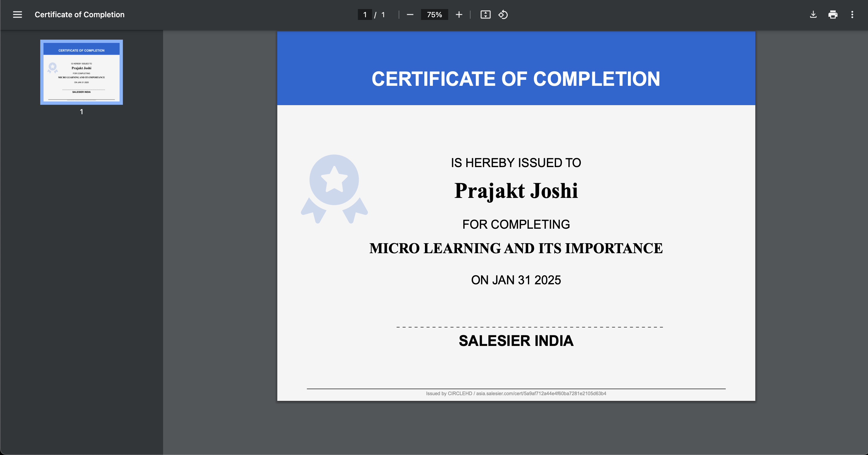Print the certificate
The width and height of the screenshot is (868, 455).
point(833,15)
